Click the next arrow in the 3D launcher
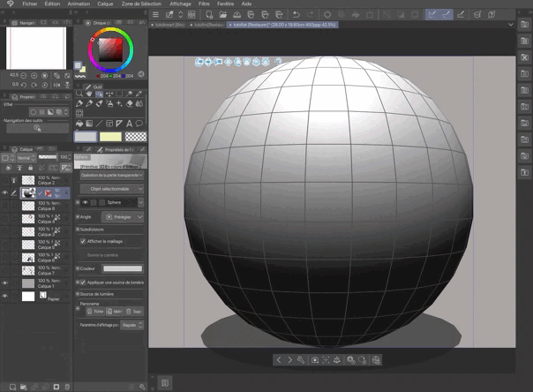533x392 pixels. (x=290, y=360)
